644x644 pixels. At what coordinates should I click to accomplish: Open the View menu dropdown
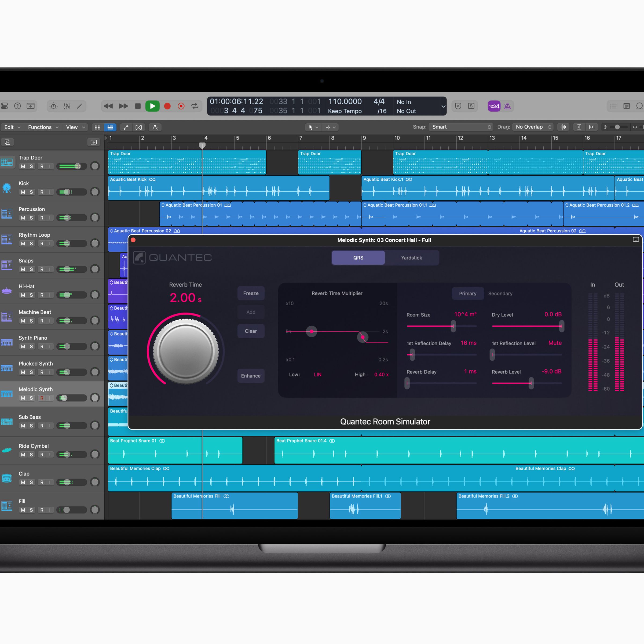point(76,127)
